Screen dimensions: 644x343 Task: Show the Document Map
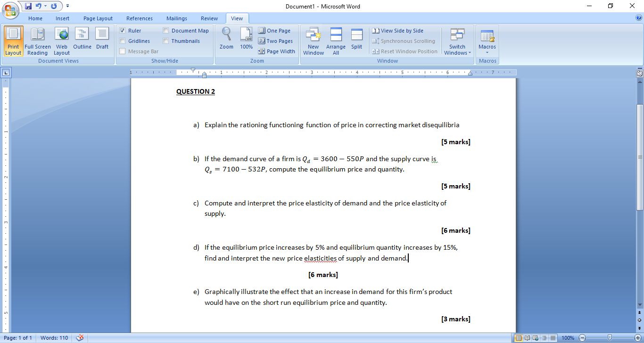(165, 30)
